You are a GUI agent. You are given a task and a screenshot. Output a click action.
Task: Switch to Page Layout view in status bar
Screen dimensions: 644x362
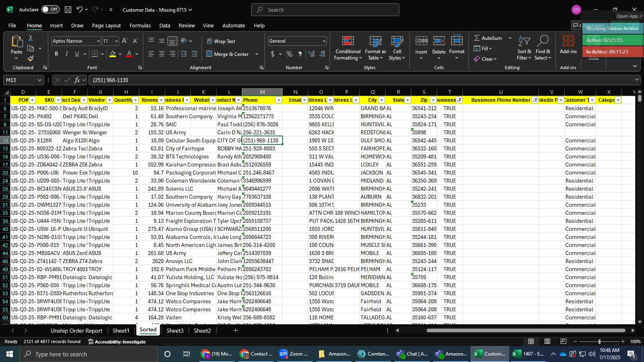tap(547, 341)
